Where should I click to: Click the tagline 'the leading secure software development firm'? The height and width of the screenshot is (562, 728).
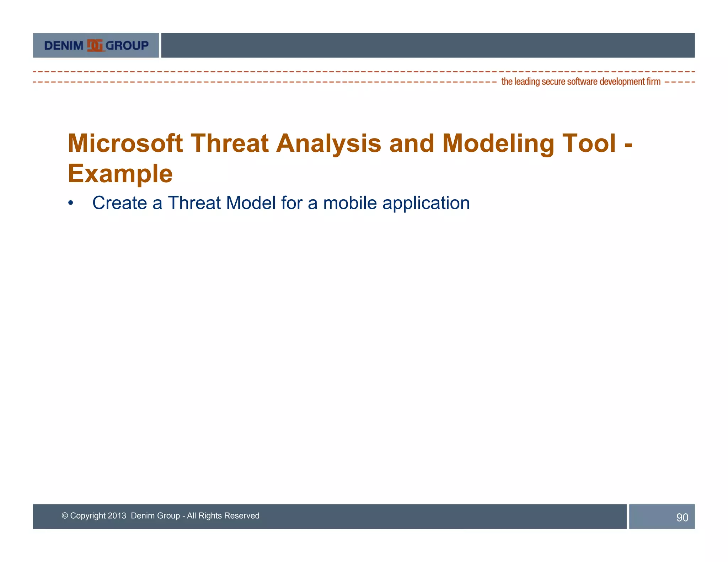tap(580, 82)
